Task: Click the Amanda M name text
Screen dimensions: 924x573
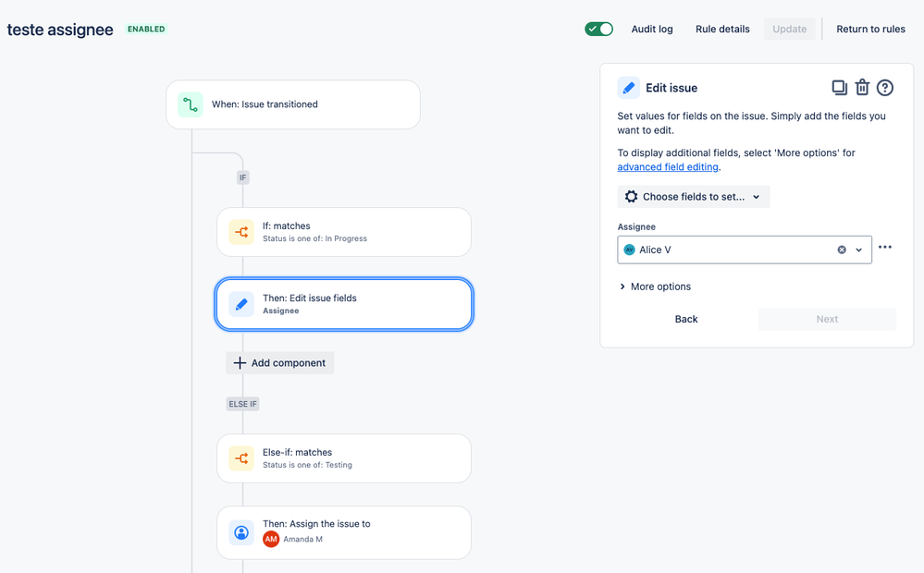Action: coord(302,539)
